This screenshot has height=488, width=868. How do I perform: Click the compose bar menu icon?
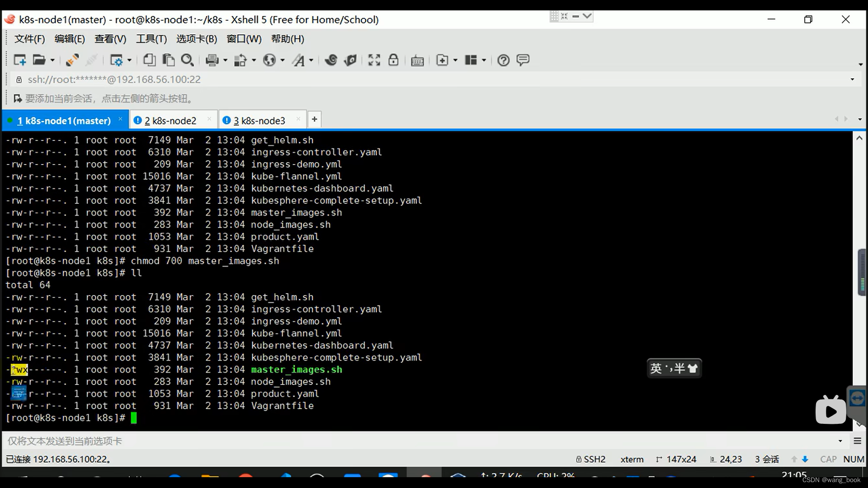point(857,441)
